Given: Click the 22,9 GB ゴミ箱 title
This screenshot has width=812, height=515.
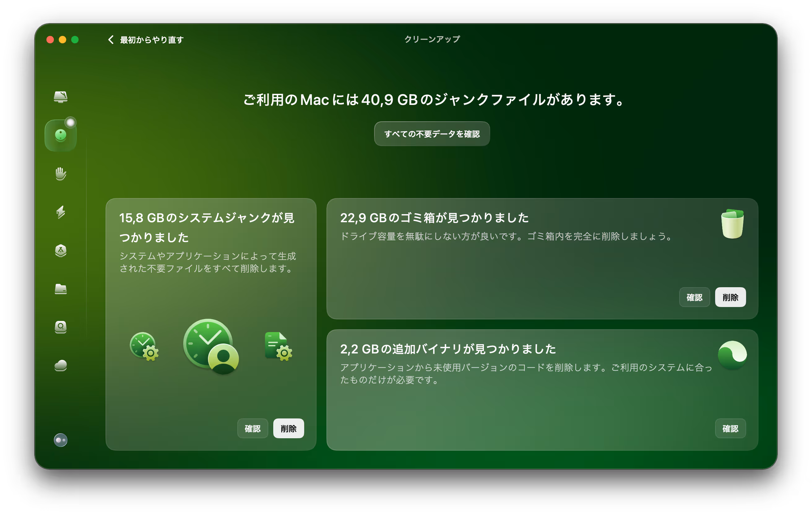Looking at the screenshot, I should click(x=434, y=218).
